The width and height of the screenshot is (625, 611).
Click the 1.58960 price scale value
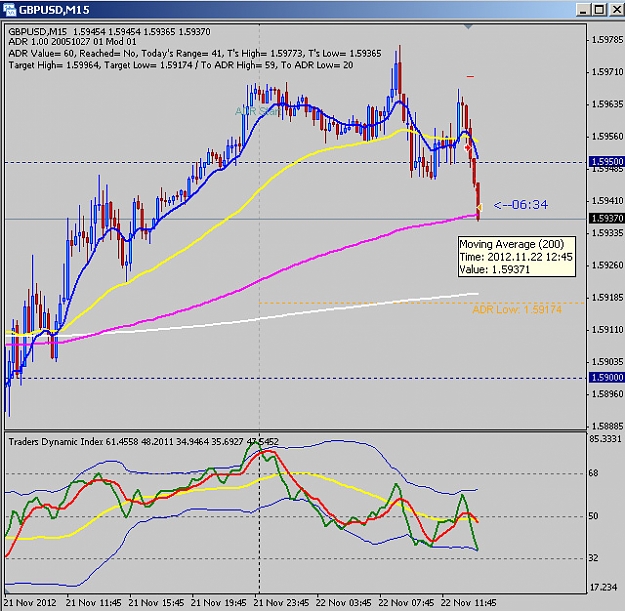(607, 394)
